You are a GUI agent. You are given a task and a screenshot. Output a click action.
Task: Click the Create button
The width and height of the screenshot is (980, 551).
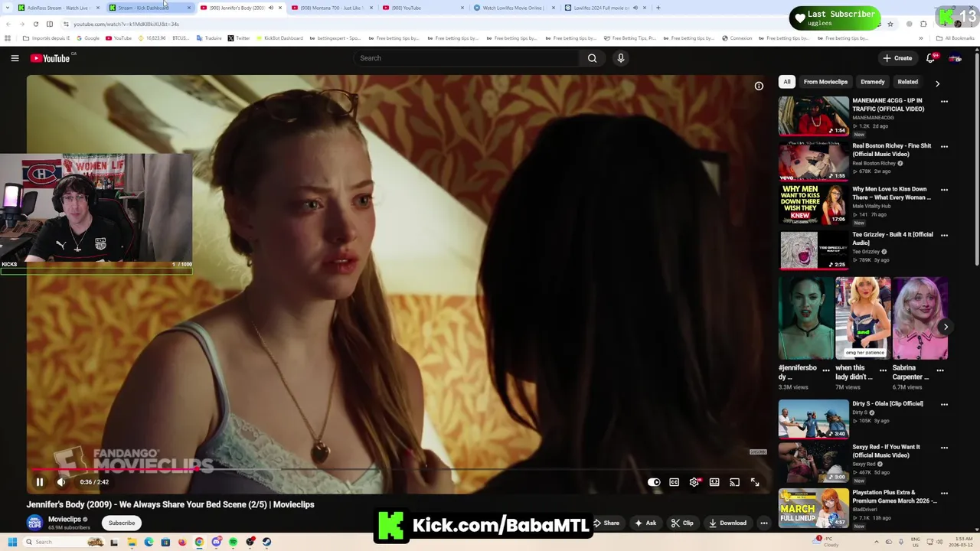[897, 58]
